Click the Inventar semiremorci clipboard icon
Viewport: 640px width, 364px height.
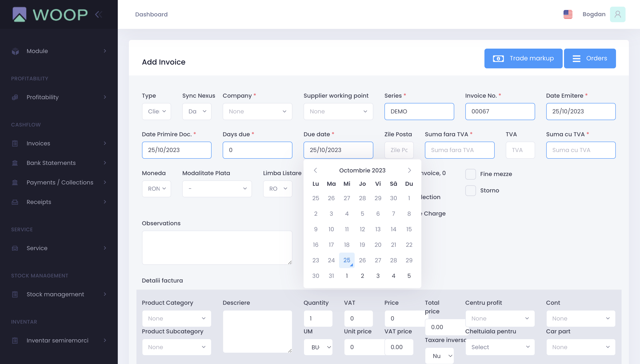coord(15,340)
